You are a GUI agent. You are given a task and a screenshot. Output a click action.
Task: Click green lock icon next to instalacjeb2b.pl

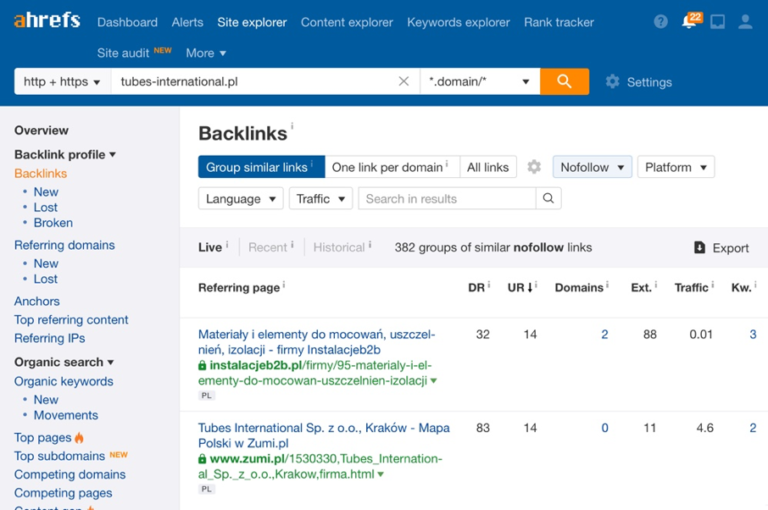pyautogui.click(x=202, y=365)
